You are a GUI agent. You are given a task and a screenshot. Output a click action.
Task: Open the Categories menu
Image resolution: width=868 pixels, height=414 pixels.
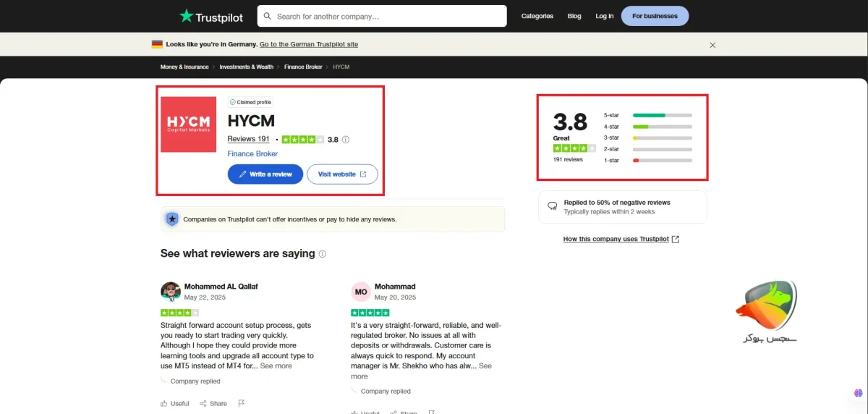point(537,16)
